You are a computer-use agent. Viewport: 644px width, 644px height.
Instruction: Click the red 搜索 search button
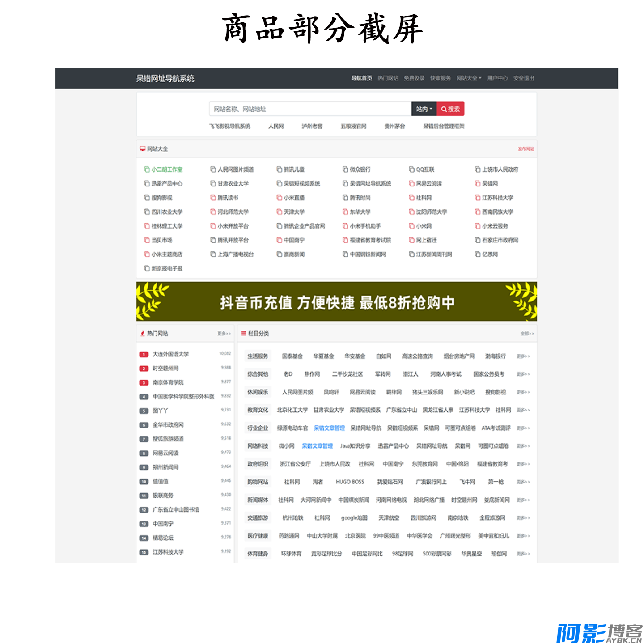coord(450,109)
